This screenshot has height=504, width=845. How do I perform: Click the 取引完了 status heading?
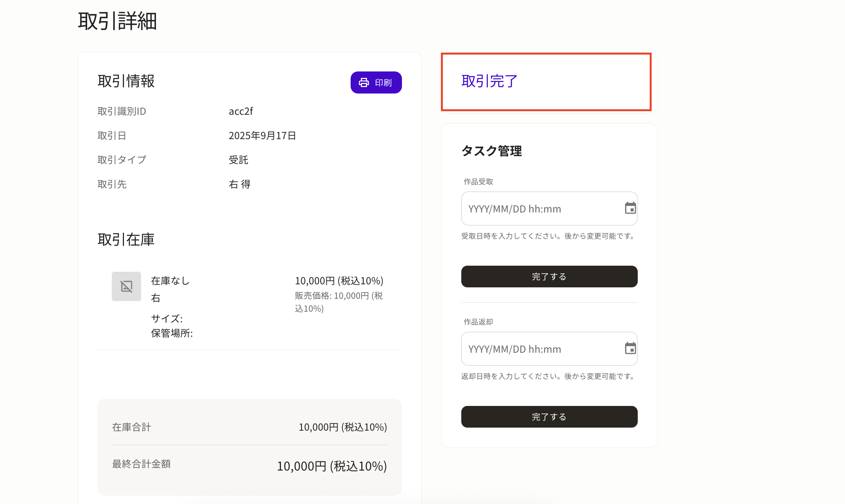click(489, 81)
